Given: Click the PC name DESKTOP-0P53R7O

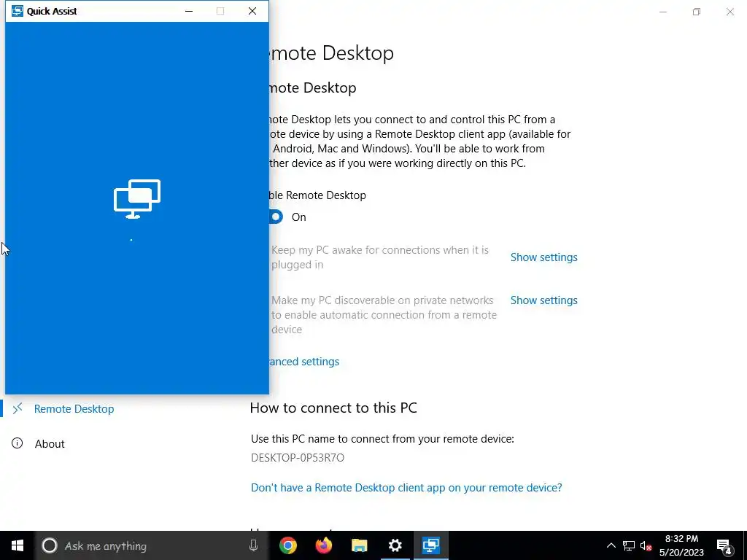Looking at the screenshot, I should 298,458.
